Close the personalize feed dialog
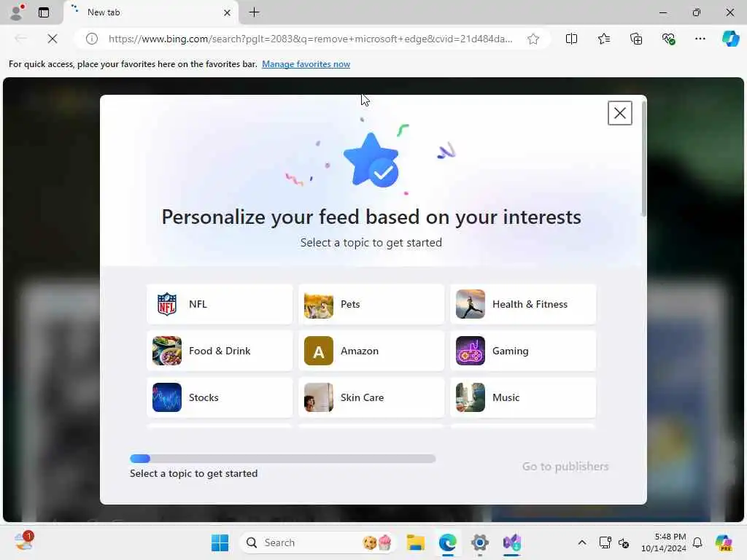Screen dimensions: 747x560 click(620, 113)
